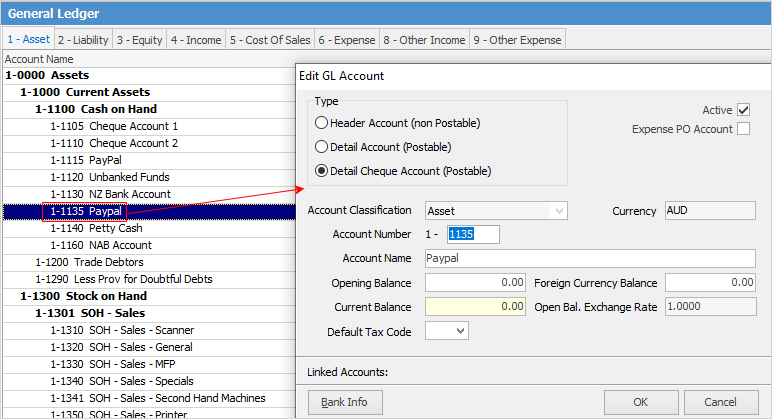Select account 1-1105 Cheque Account 1
This screenshot has height=419, width=772.
[149, 126]
